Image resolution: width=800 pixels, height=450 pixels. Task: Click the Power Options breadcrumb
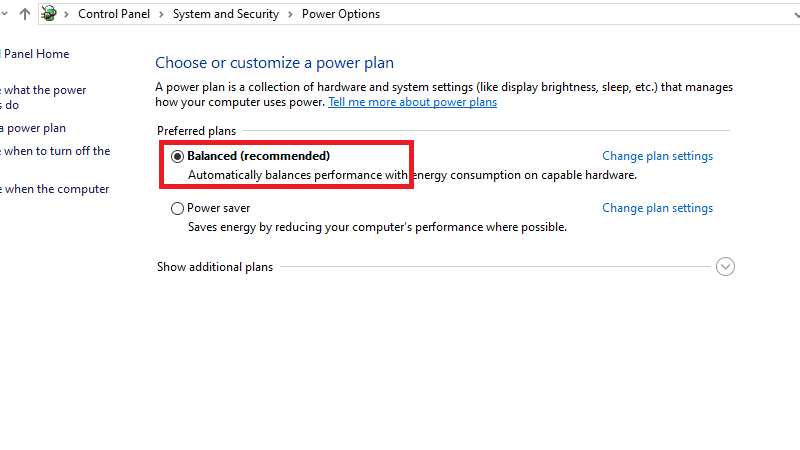tap(340, 15)
